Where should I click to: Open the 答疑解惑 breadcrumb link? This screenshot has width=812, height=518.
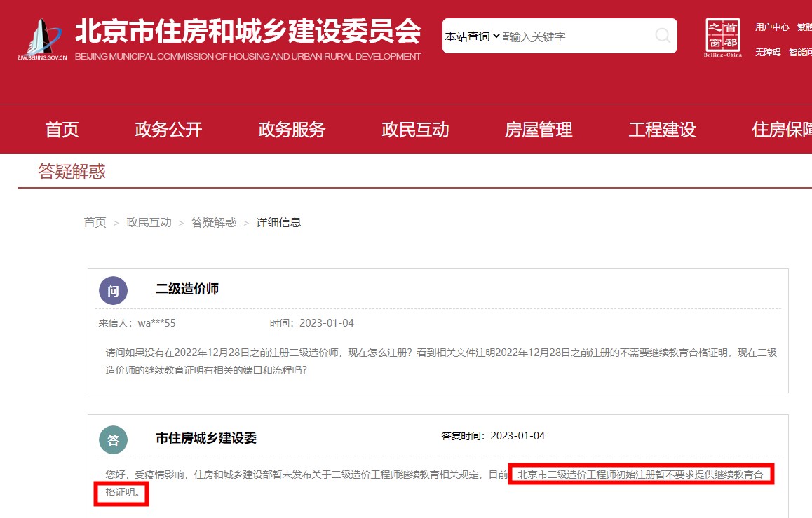[x=214, y=222]
